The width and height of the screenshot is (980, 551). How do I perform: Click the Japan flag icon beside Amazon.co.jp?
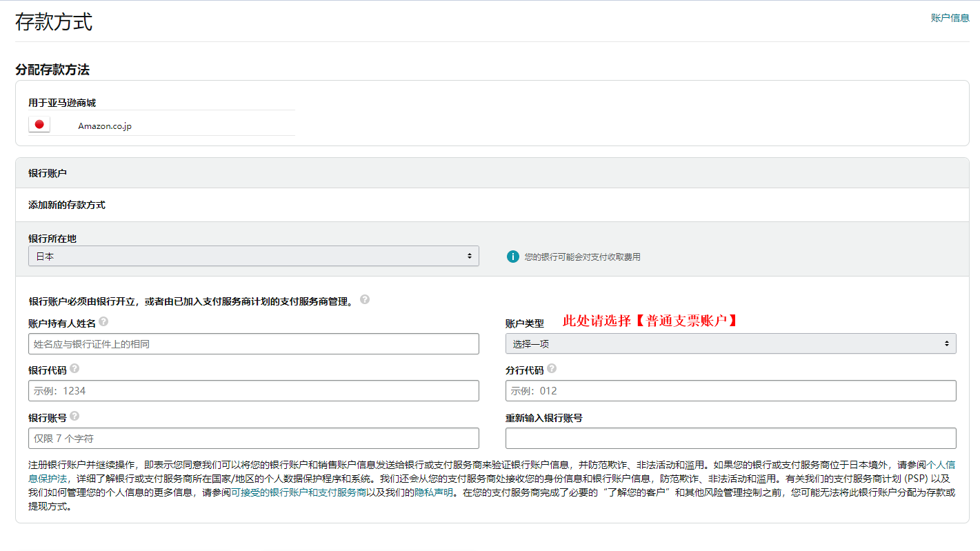[39, 124]
